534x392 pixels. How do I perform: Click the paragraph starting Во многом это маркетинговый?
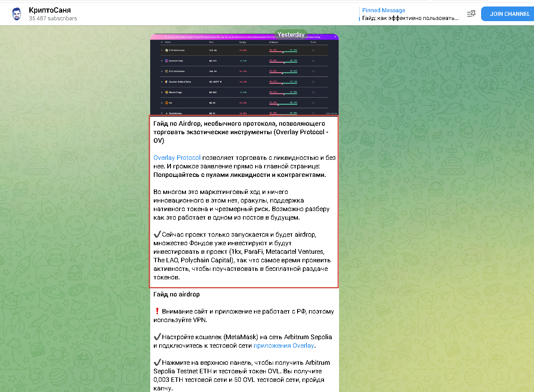[x=241, y=205]
